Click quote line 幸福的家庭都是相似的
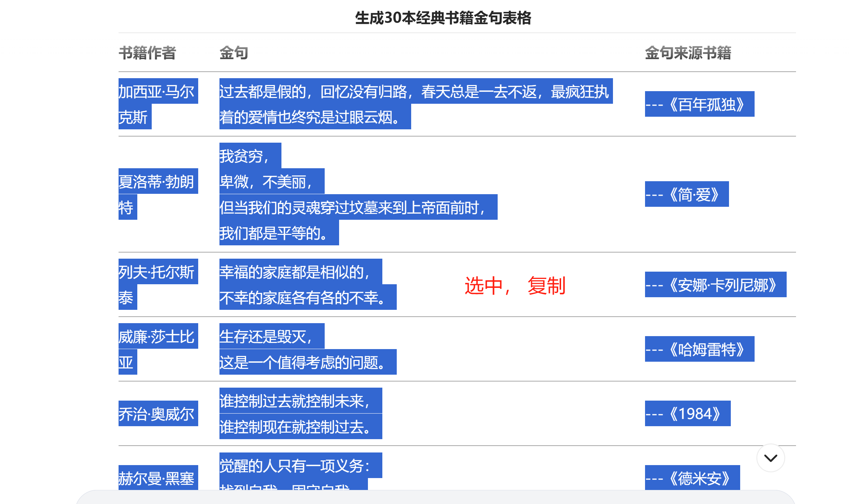This screenshot has width=849, height=504. click(301, 272)
